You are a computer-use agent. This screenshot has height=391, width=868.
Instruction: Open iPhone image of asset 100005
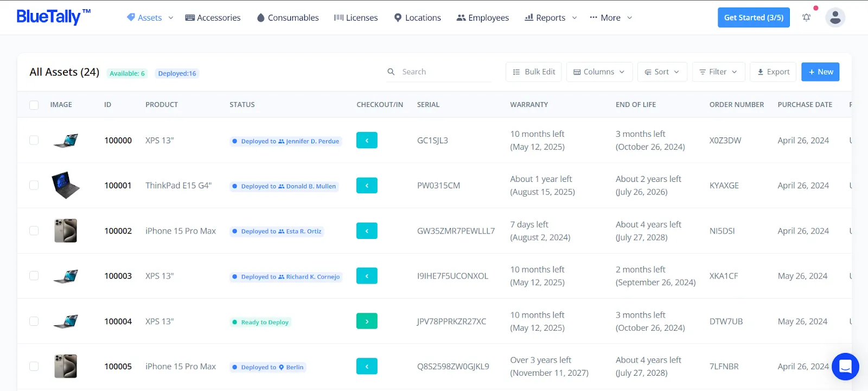coord(66,367)
